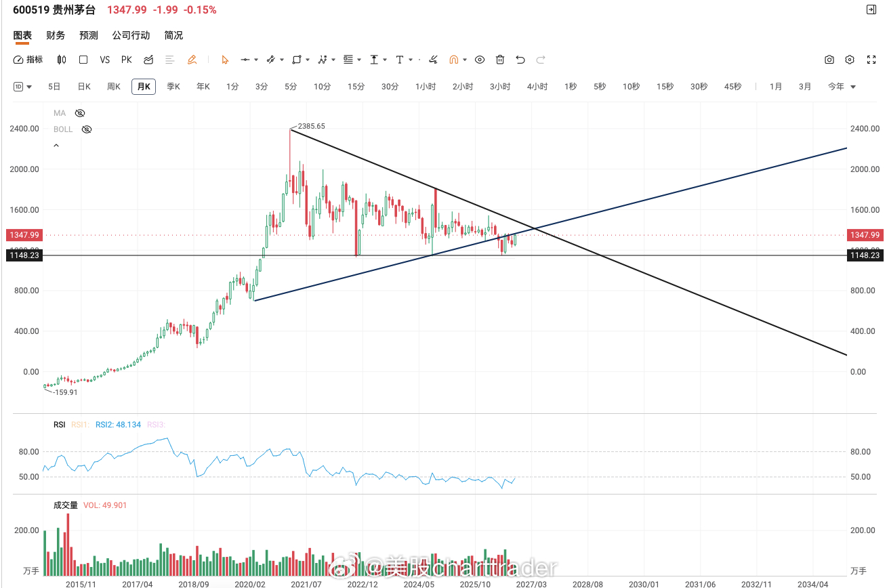Toggle the magnet snap mode
Screen dimensions: 887x588
coord(454,60)
